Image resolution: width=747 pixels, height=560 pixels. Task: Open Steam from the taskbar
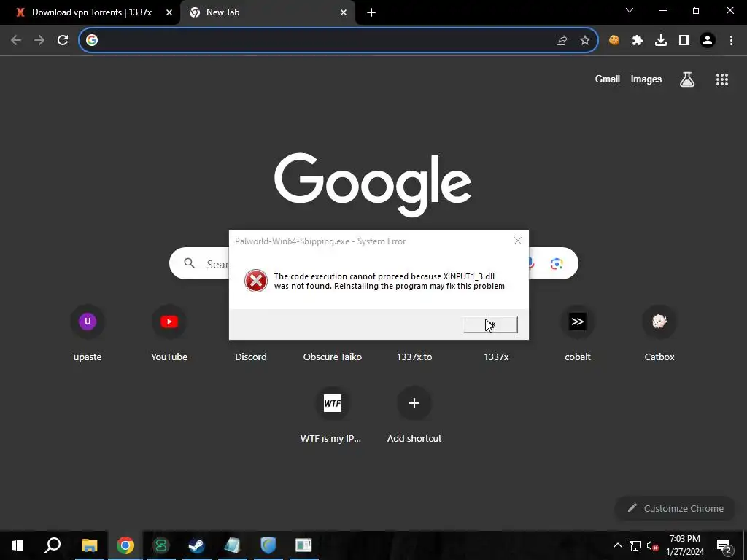tap(196, 545)
